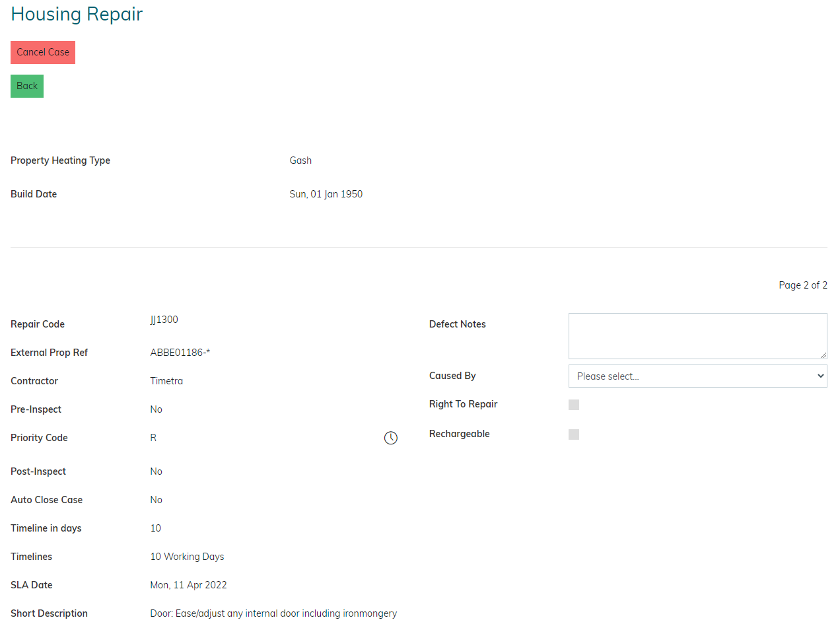840x624 pixels.
Task: Open the JJ1300 repair code link
Action: tap(164, 320)
